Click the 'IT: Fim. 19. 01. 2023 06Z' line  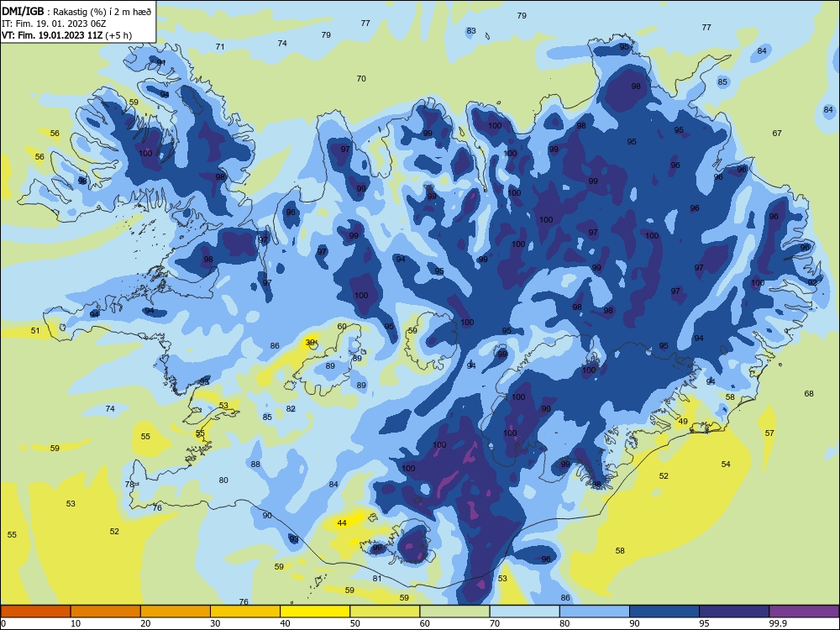(54, 24)
